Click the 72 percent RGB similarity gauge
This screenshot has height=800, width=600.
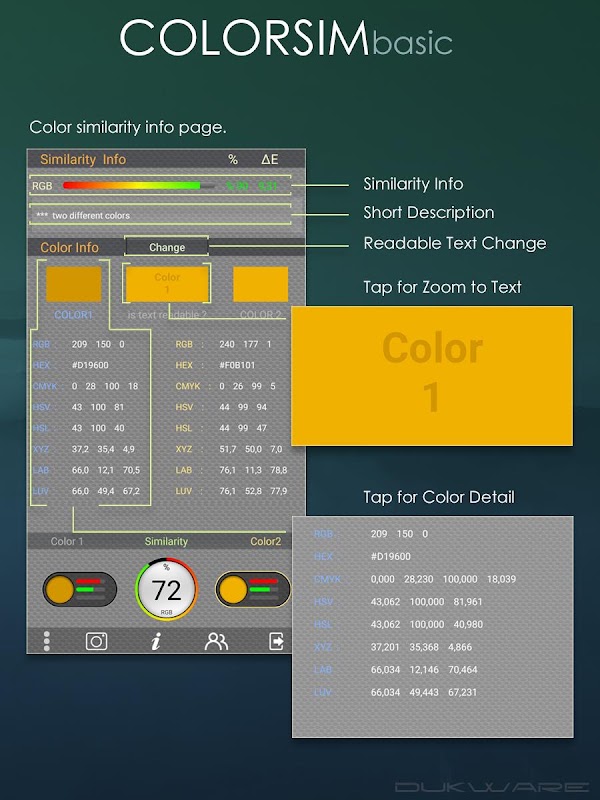pyautogui.click(x=166, y=589)
